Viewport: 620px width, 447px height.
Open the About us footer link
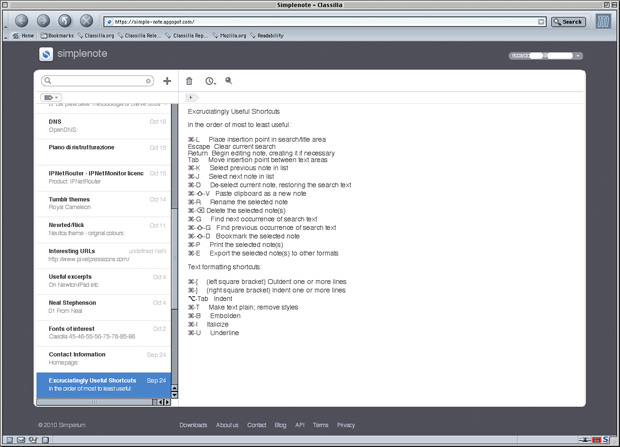click(227, 425)
